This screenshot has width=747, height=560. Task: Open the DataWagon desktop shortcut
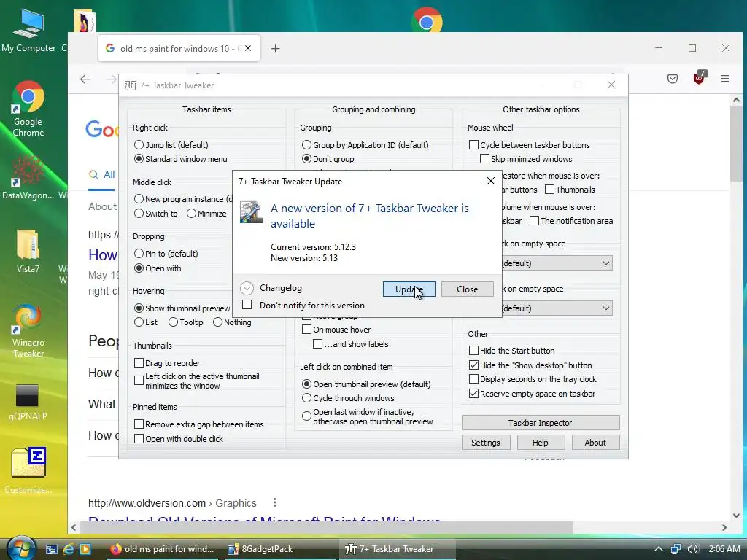28,177
